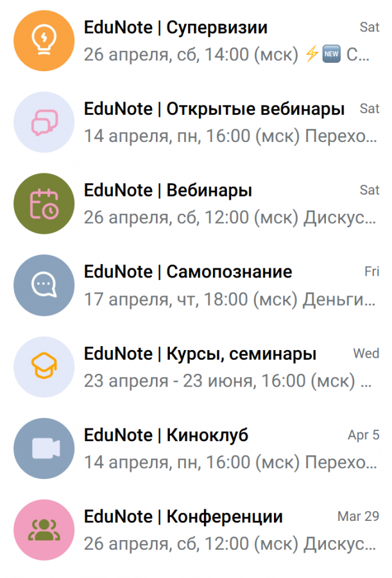
Task: Select EduNote | Киноклуб chat title
Action: click(x=166, y=435)
